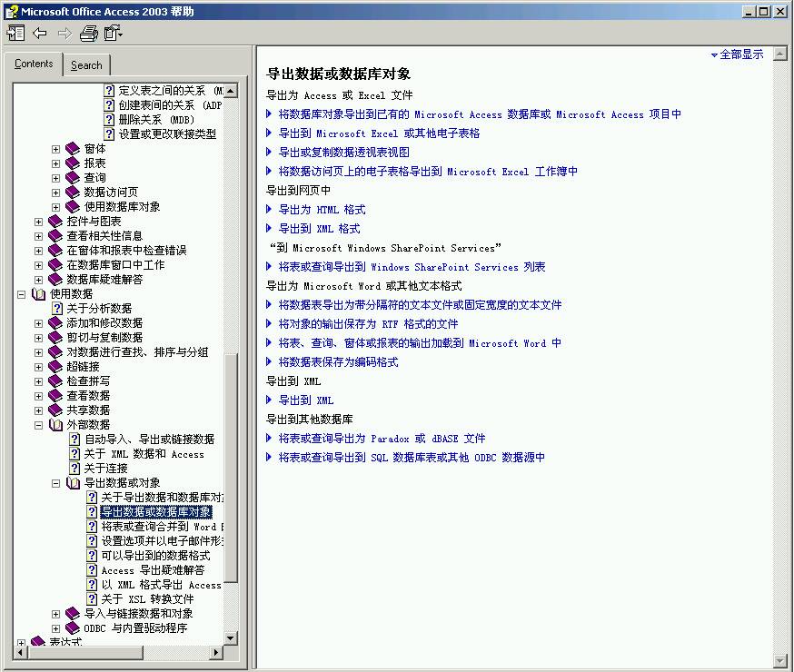Click the topic icon beside 删除关系 (MDB)
The height and width of the screenshot is (672, 794).
tap(109, 120)
